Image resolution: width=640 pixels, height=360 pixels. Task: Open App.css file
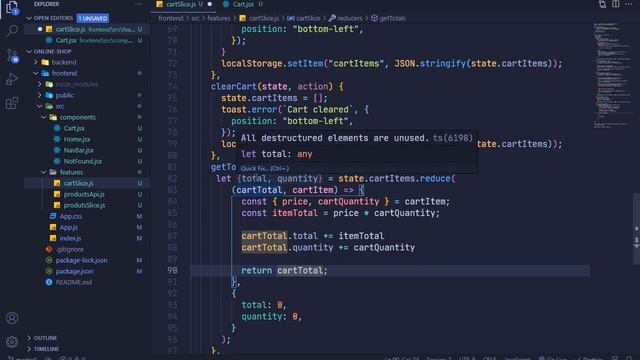[70, 216]
